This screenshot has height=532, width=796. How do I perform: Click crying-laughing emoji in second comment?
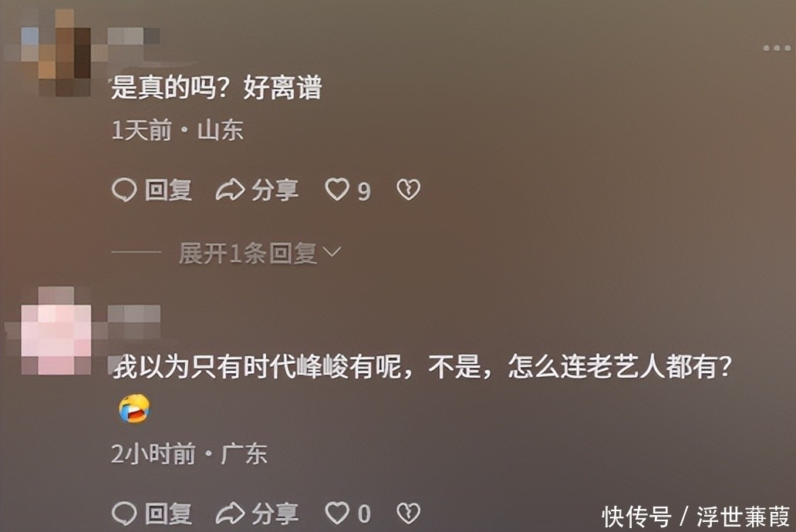(134, 408)
